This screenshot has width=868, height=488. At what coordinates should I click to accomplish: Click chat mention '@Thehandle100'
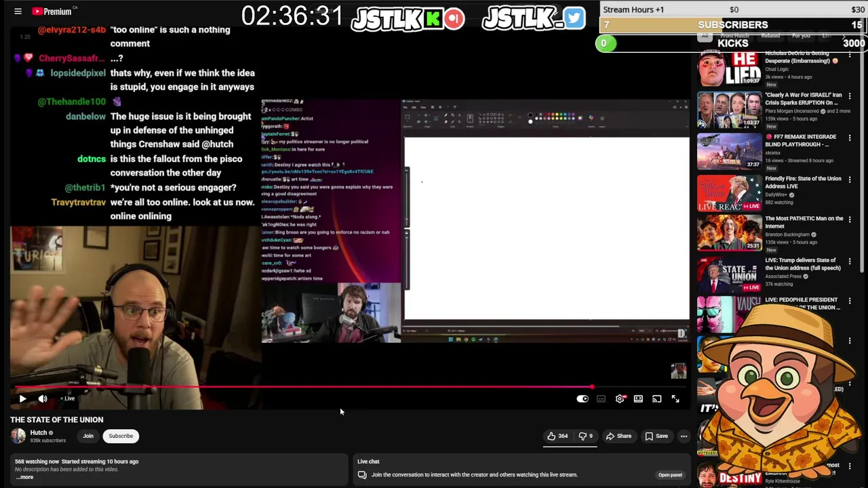pos(72,102)
